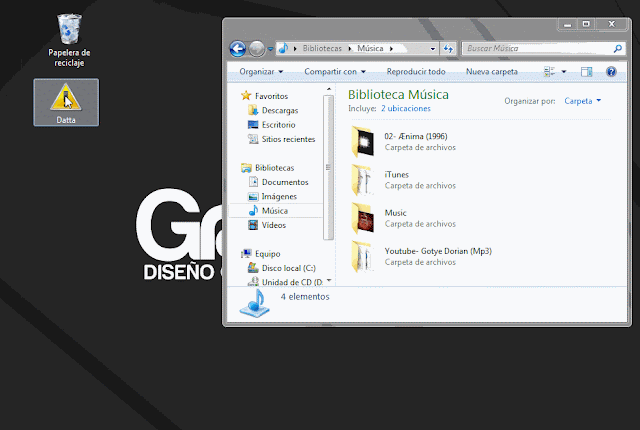Click the Sitios recientes icon
The image size is (640, 430).
tap(253, 139)
